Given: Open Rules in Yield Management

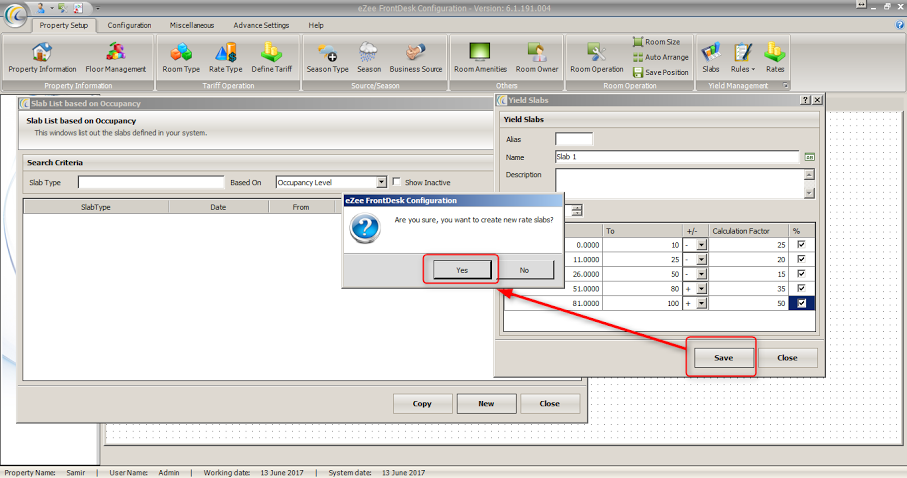Looking at the screenshot, I should click(743, 58).
